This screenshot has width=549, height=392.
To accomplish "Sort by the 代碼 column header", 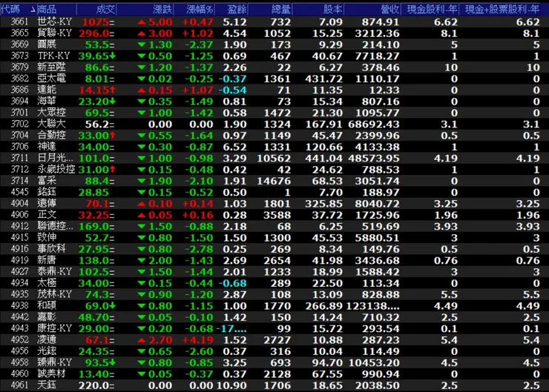I will click(x=19, y=10).
